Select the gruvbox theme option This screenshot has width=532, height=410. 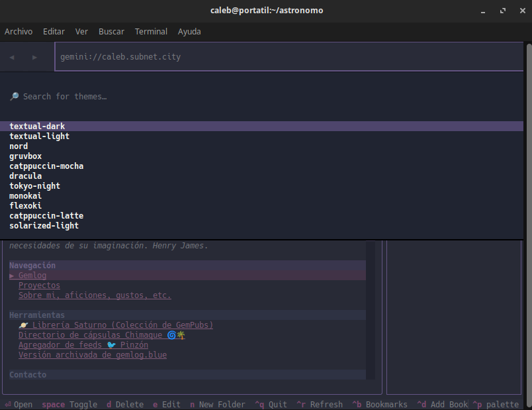click(x=26, y=156)
